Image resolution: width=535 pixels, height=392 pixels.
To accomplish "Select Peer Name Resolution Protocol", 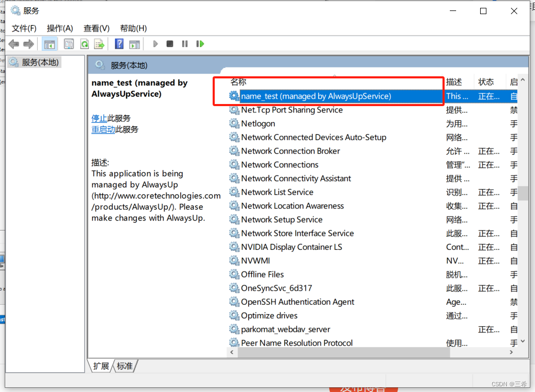I will click(x=297, y=343).
